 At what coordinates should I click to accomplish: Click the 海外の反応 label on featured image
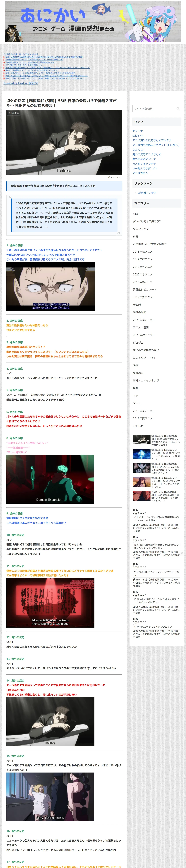tap(13, 113)
